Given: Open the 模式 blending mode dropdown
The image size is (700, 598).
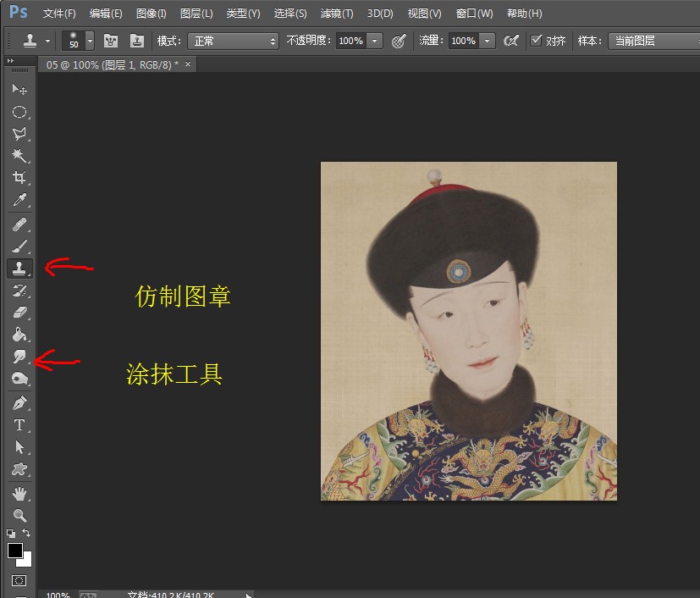Looking at the screenshot, I should pyautogui.click(x=233, y=42).
